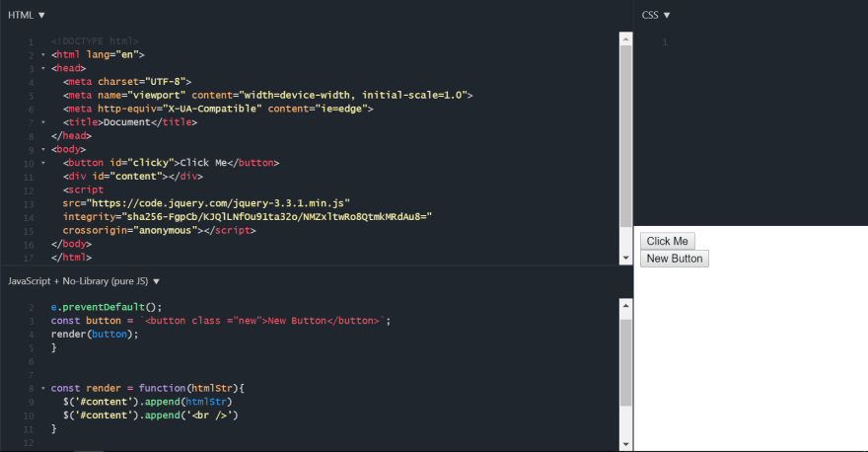Click the append('<br />') line
This screenshot has width=868, height=452.
(150, 414)
